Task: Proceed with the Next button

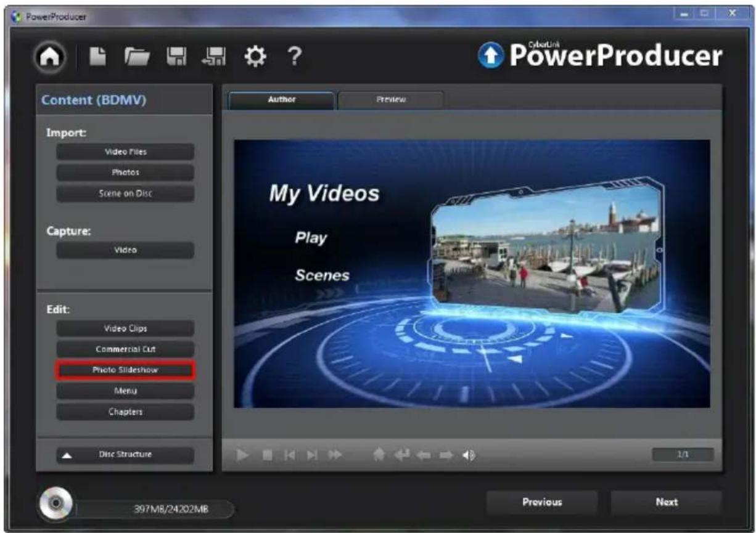Action: coord(667,502)
